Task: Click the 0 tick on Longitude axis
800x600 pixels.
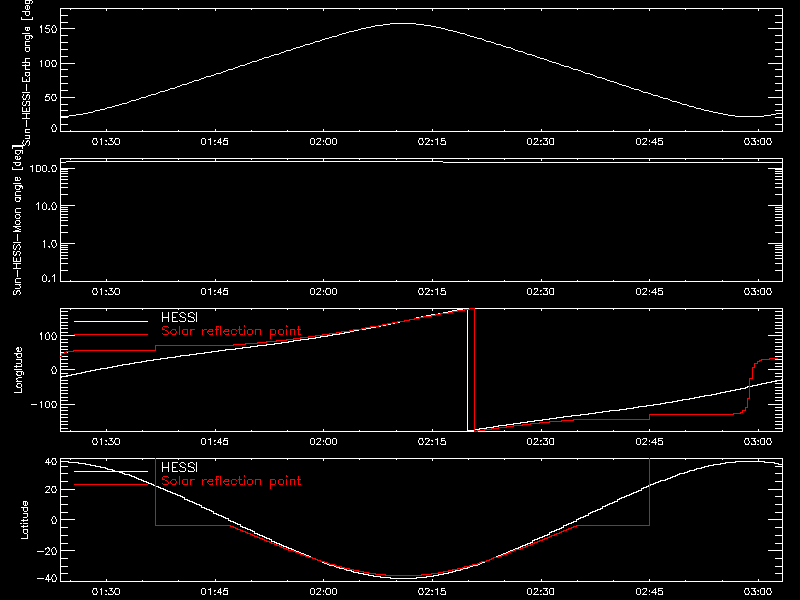Action: [x=54, y=370]
